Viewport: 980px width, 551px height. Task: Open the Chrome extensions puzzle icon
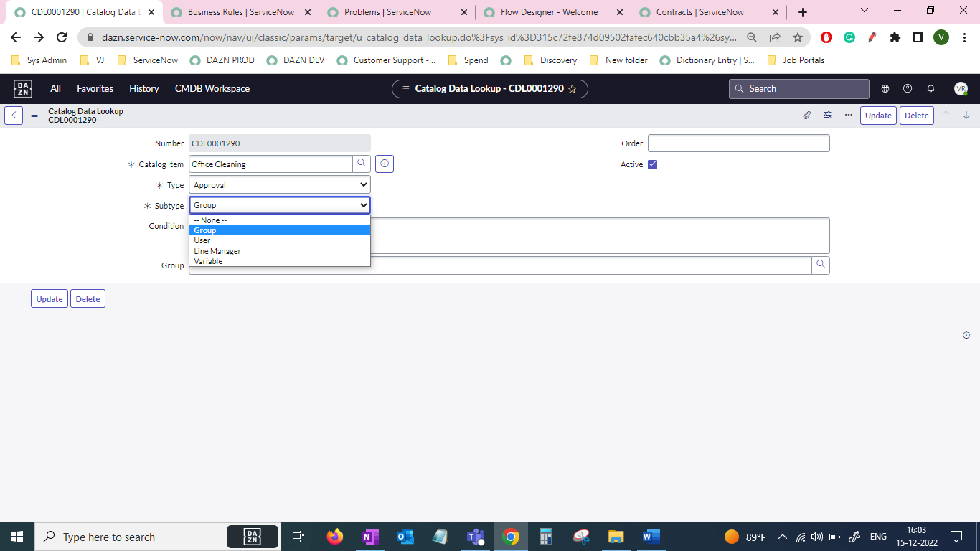pyautogui.click(x=895, y=37)
